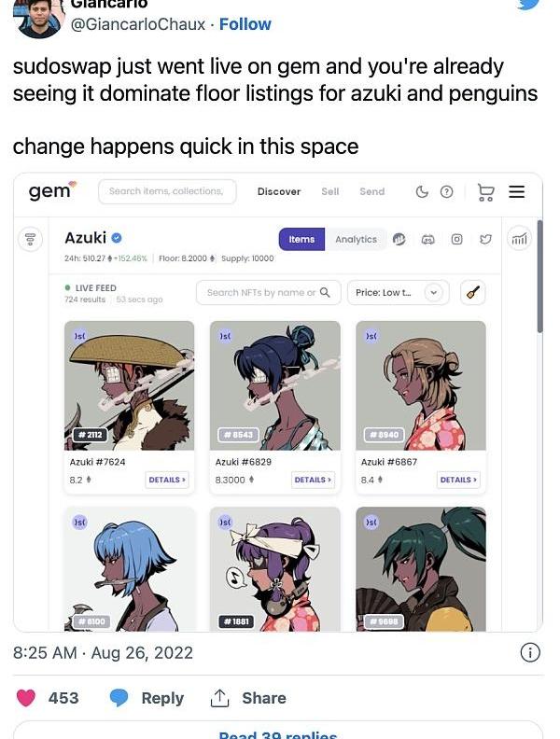The width and height of the screenshot is (560, 739).
Task: Open the help question mark icon
Action: [x=446, y=192]
